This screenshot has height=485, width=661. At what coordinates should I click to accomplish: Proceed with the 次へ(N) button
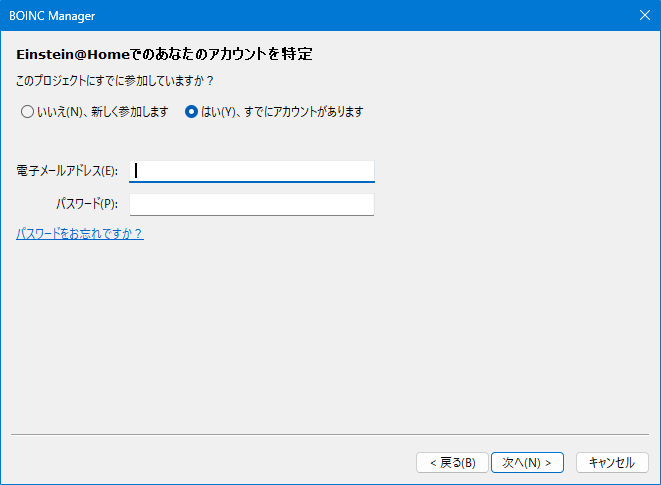click(527, 463)
